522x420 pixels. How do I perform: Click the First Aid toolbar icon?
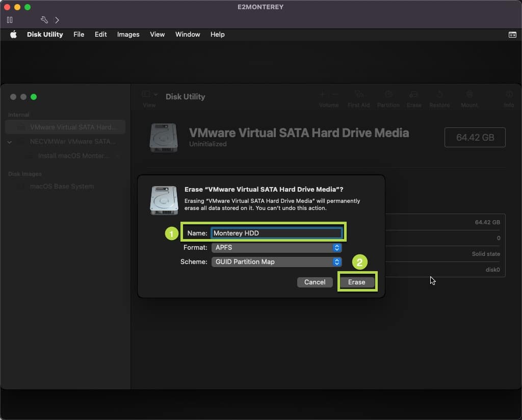358,95
